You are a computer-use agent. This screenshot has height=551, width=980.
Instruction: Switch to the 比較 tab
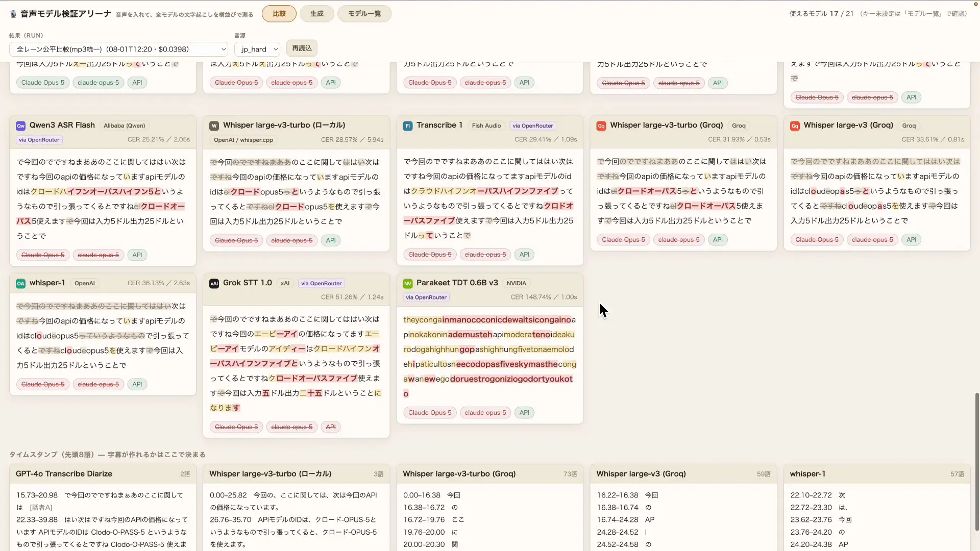(279, 14)
